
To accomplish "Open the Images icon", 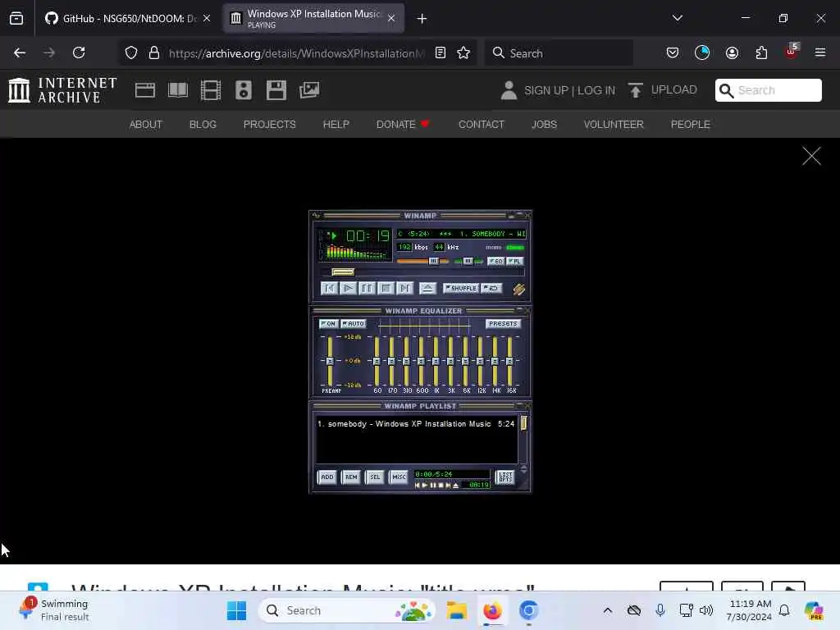I will [309, 90].
